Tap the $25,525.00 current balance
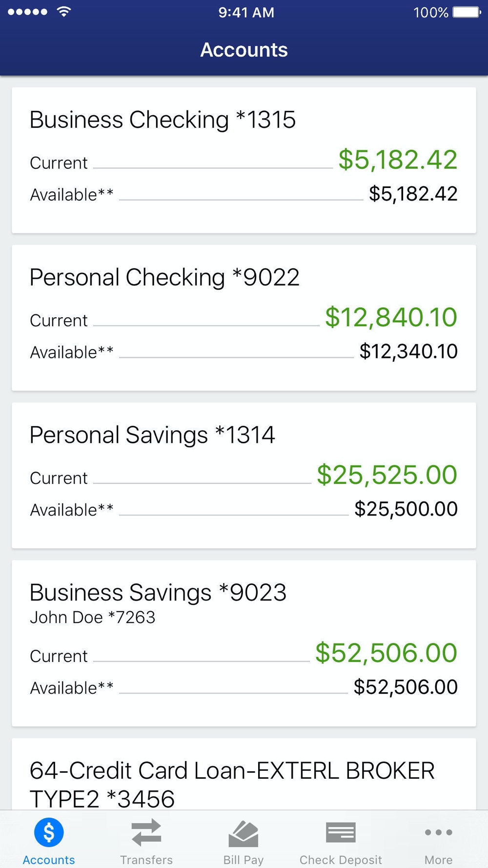 pos(387,475)
